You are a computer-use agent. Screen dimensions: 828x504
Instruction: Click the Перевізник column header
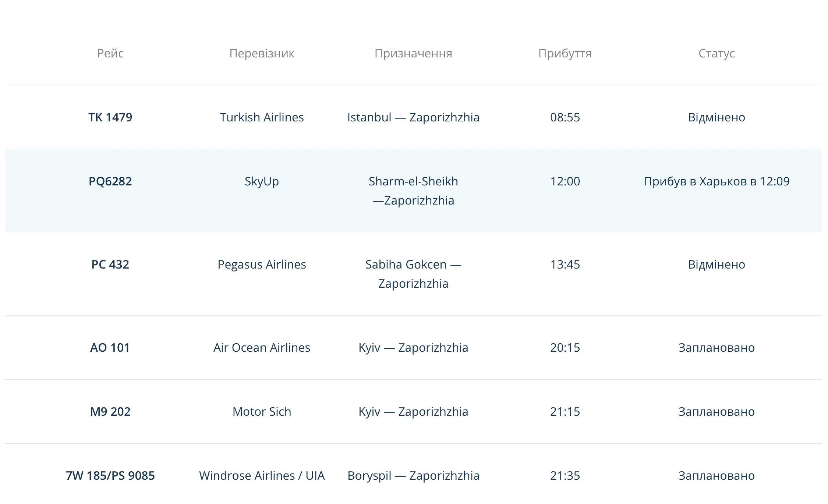262,53
